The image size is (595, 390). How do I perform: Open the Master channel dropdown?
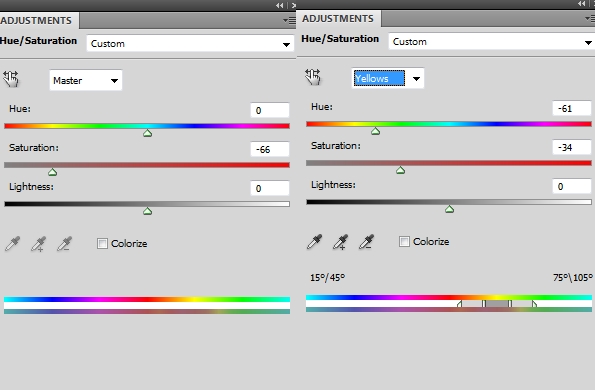[x=86, y=80]
